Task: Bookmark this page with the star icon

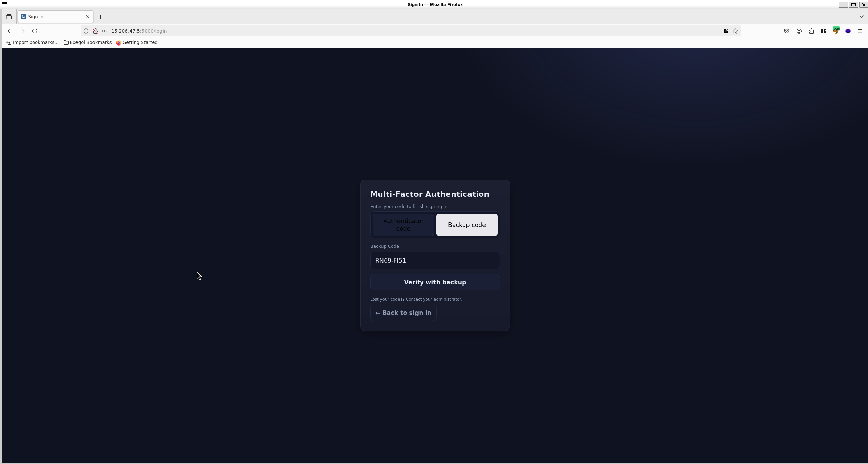Action: click(735, 31)
